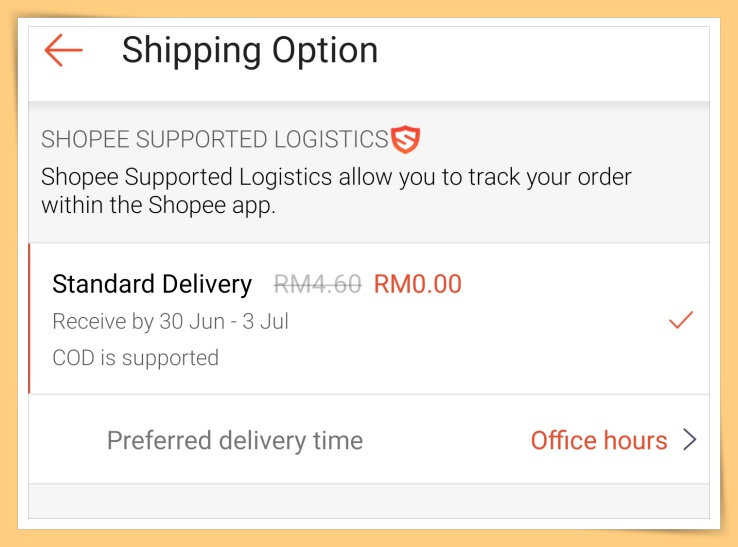Select the Standard Delivery option title
The width and height of the screenshot is (738, 547).
point(152,284)
